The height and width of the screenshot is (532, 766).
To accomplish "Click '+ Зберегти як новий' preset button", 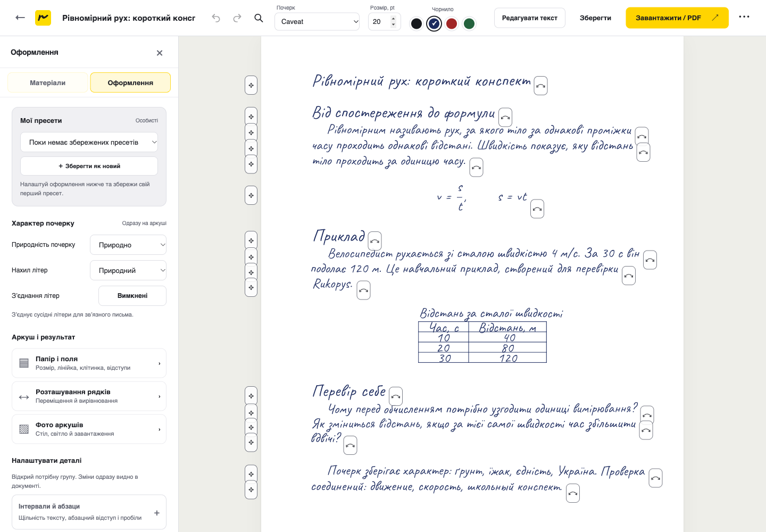I will 89,166.
